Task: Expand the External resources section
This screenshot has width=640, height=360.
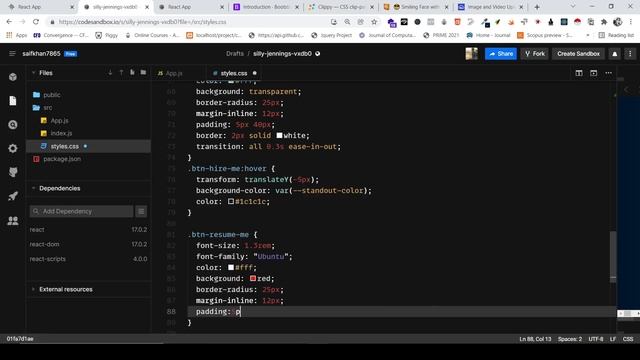Action: click(33, 289)
